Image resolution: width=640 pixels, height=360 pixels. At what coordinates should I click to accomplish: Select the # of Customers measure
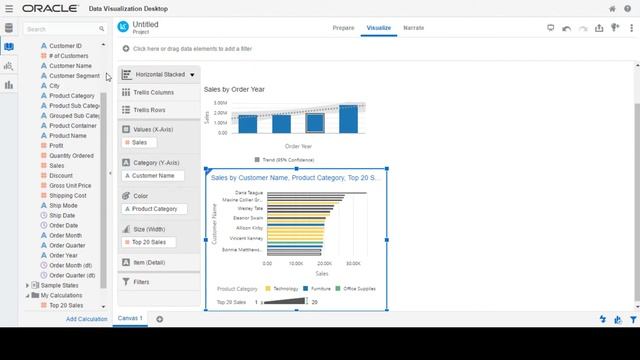68,56
